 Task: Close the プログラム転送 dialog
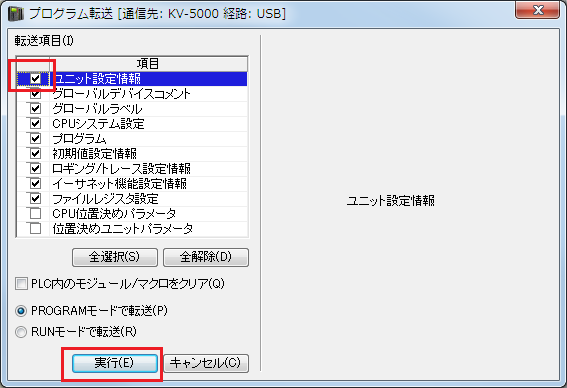click(538, 10)
